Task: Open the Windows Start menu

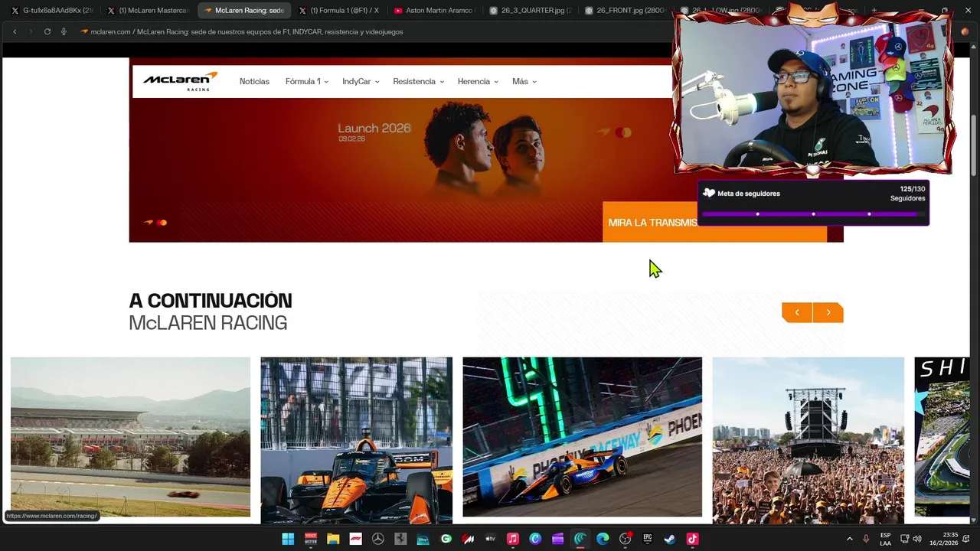Action: click(288, 539)
